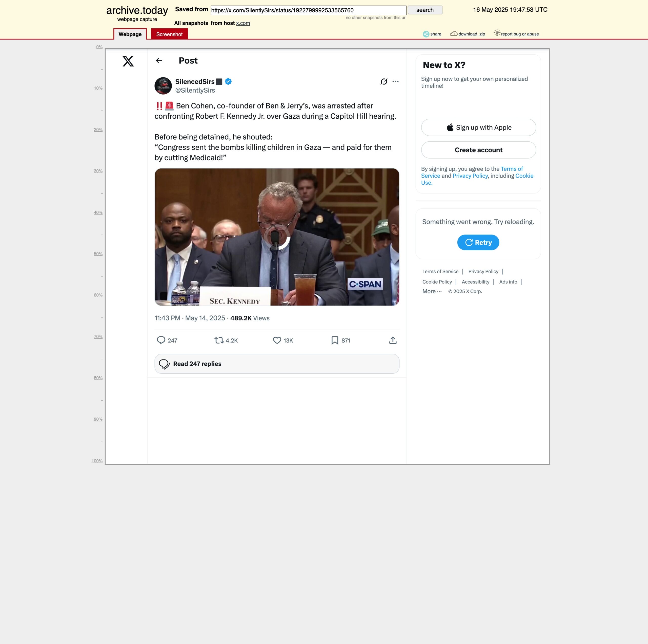
Task: Click the SilencedSirs display name
Action: 195,81
